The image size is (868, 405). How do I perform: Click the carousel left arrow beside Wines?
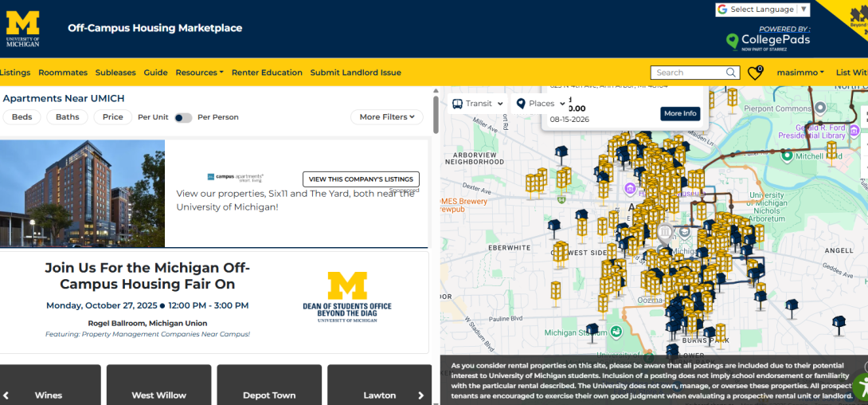(x=7, y=395)
